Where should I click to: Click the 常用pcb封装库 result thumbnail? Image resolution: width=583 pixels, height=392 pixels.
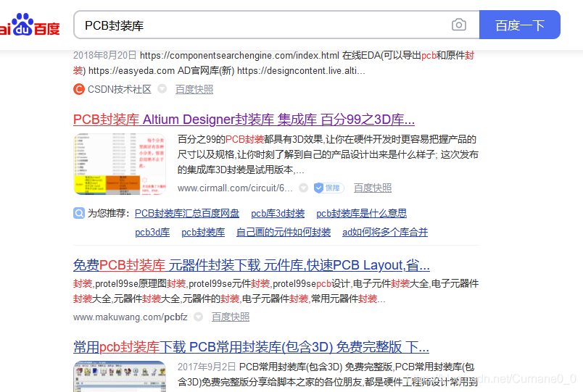tap(120, 376)
